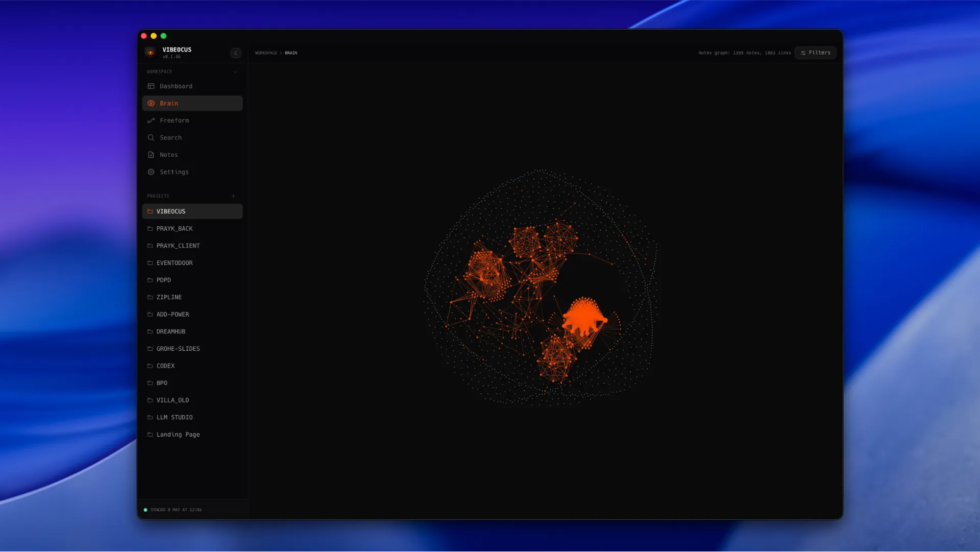Image resolution: width=980 pixels, height=552 pixels.
Task: Click the ADD-POWER folder icon
Action: (x=150, y=315)
